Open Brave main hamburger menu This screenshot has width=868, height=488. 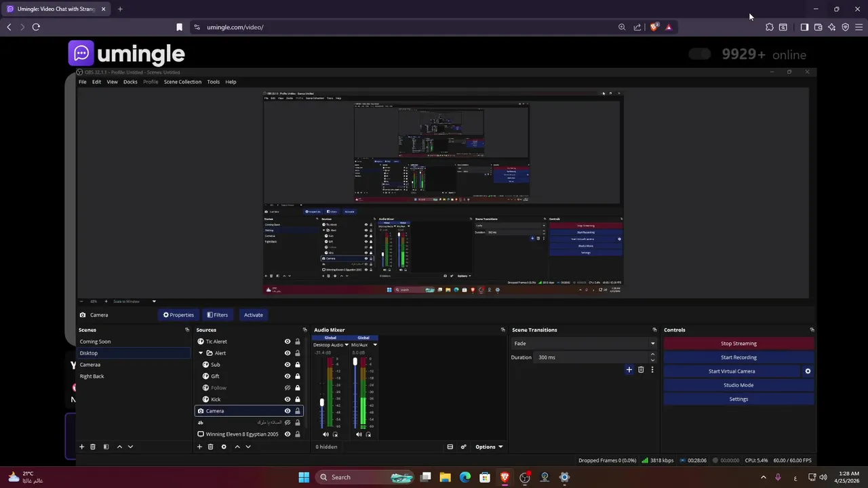[x=859, y=27]
